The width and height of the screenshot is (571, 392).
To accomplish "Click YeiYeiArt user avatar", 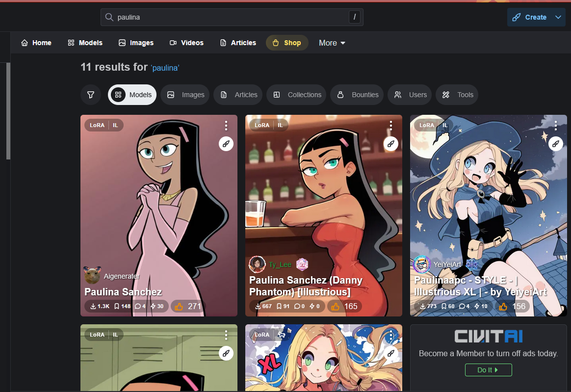I will pyautogui.click(x=422, y=264).
